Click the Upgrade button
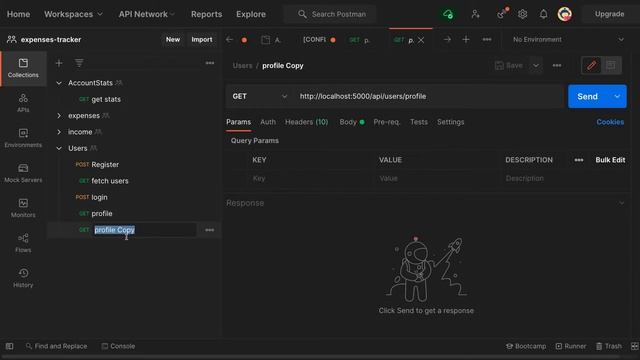Viewport: 640px width, 360px height. [609, 14]
